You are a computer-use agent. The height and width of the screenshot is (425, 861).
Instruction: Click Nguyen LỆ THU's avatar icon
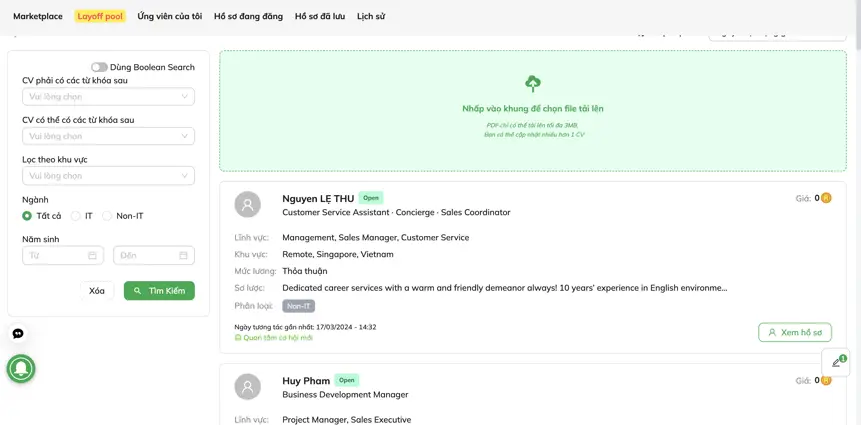pyautogui.click(x=247, y=204)
